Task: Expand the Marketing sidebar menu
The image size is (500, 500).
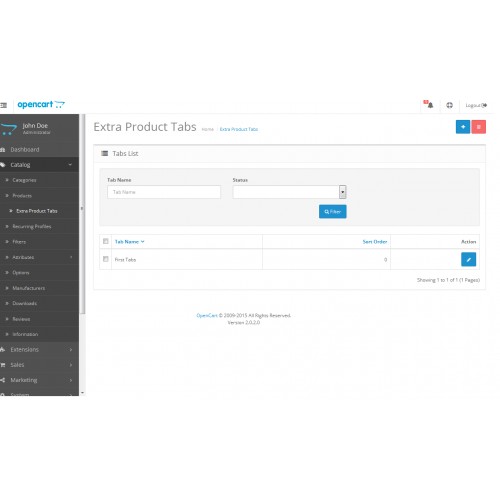Action: 39,380
